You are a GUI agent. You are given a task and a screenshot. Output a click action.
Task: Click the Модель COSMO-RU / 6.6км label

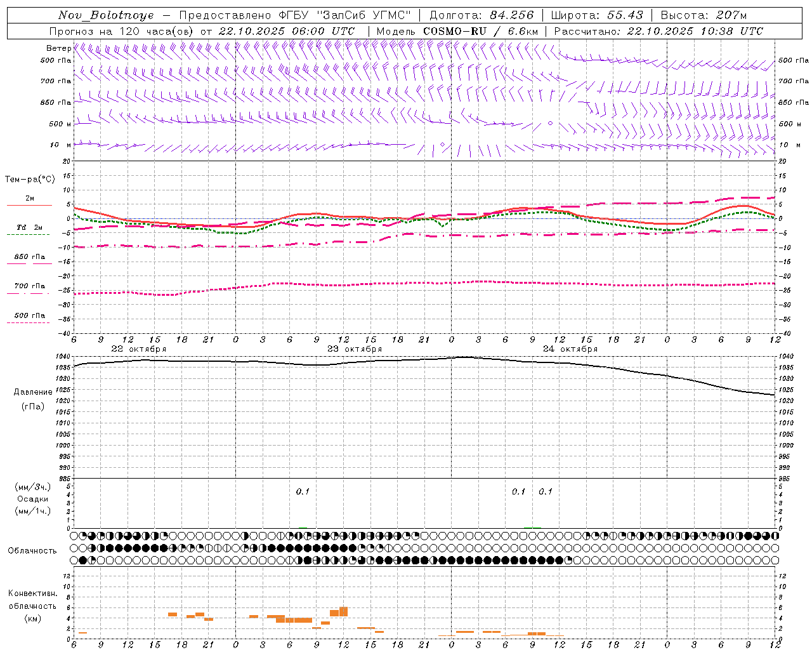pos(457,31)
